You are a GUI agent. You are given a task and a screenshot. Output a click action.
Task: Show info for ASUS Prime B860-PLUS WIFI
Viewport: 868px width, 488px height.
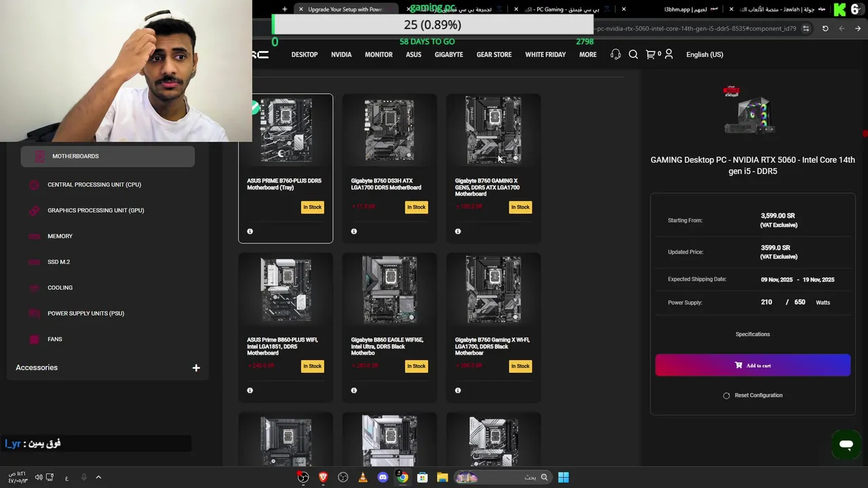pos(250,390)
